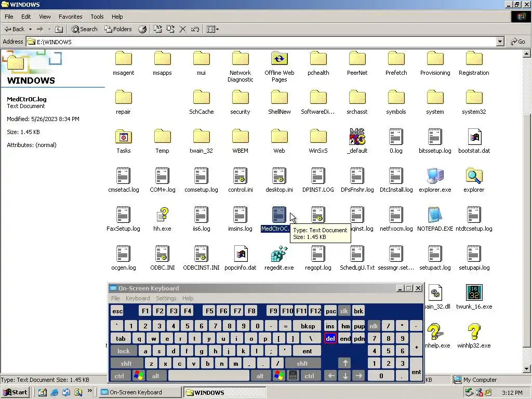The image size is (532, 399).
Task: Click the Delete toolbar icon
Action: point(182,29)
